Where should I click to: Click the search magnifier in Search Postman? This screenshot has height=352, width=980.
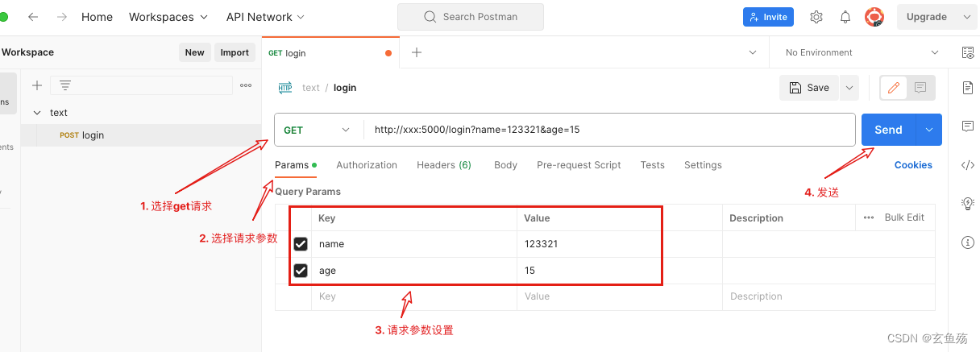tap(431, 17)
